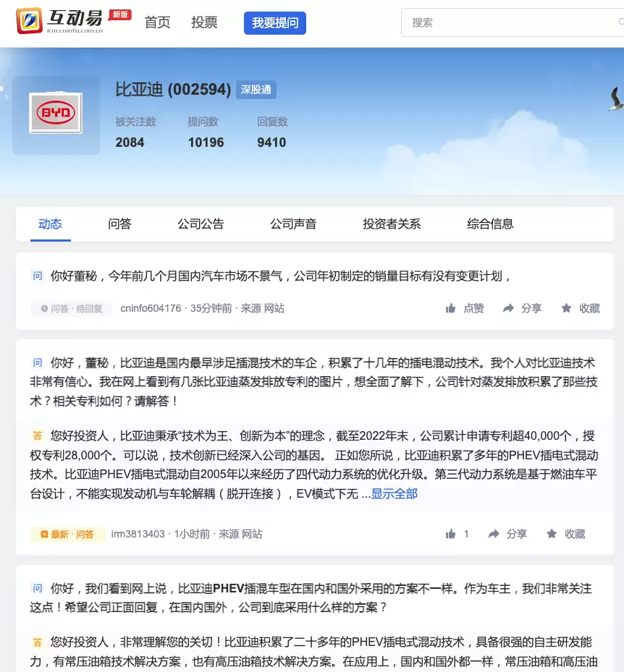Select the 公司声音 tab
624x672 pixels.
(x=293, y=224)
